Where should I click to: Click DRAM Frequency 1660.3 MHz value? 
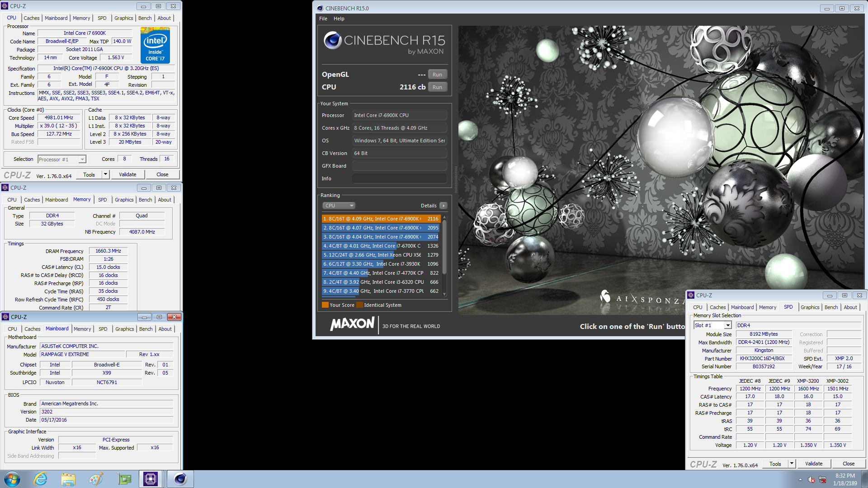click(x=108, y=251)
